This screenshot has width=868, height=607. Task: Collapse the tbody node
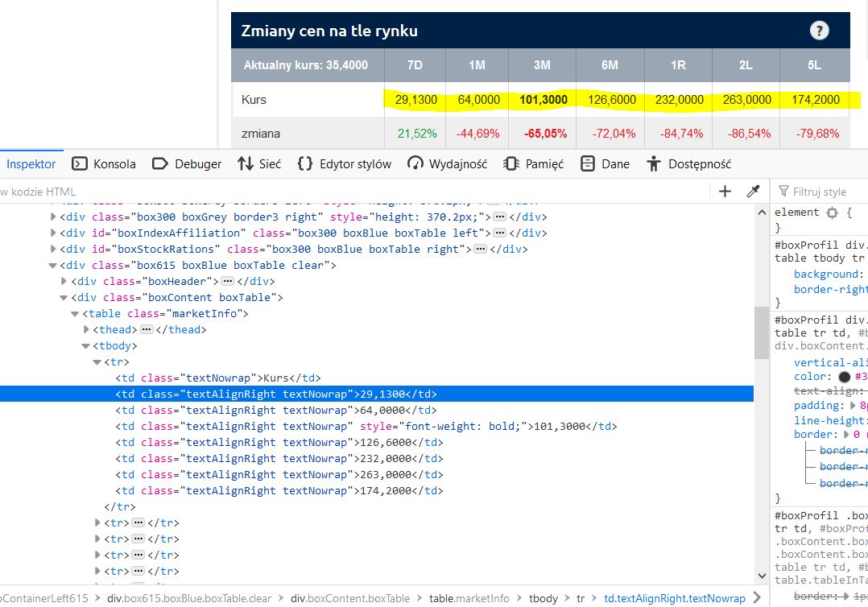pyautogui.click(x=86, y=346)
